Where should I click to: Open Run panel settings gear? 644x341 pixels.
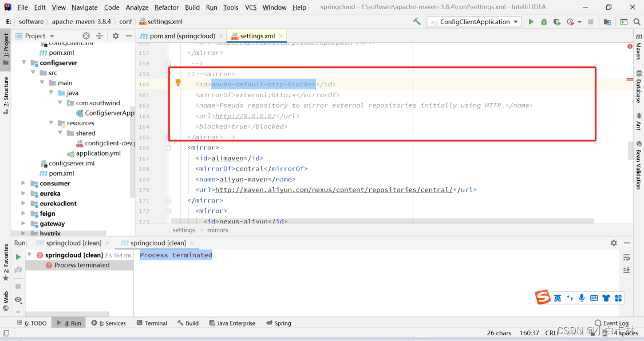coord(614,243)
